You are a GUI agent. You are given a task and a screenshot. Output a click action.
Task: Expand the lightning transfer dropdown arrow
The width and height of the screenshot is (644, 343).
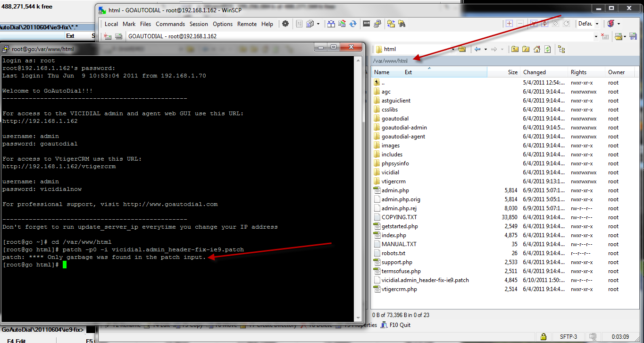click(619, 24)
